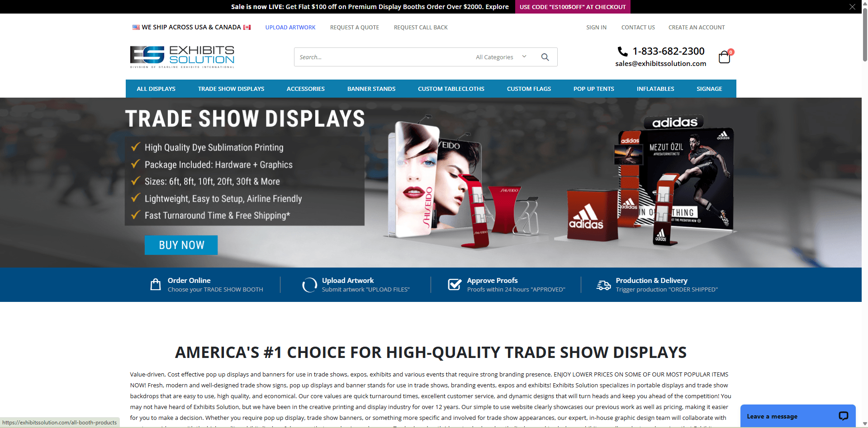
Task: Click the Approve Proofs checkmark icon
Action: tap(454, 284)
